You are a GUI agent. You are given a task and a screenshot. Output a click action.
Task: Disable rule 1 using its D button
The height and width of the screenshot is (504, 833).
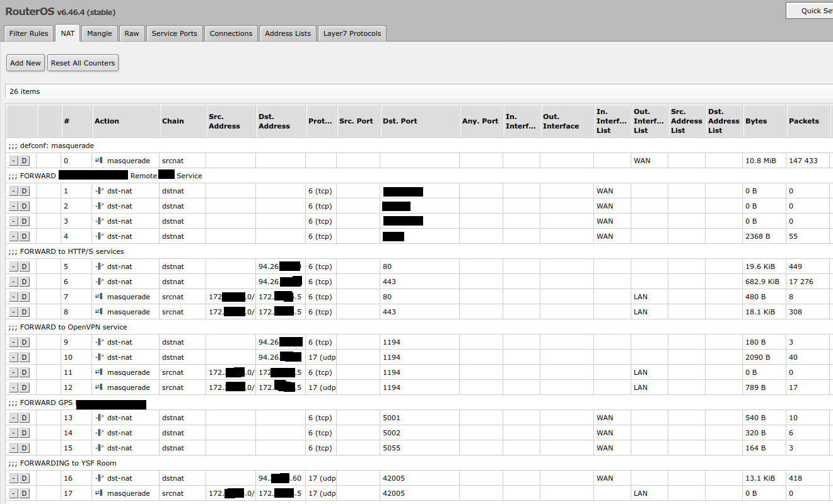tap(23, 191)
